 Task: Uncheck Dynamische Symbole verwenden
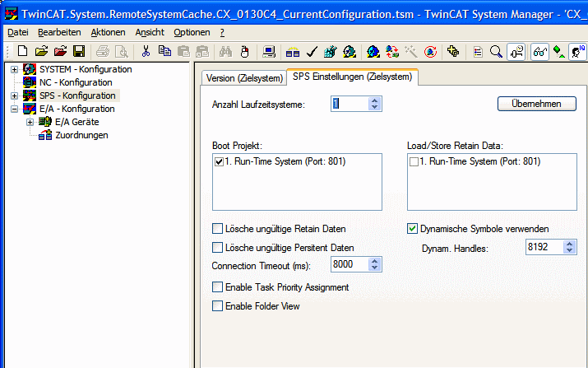(413, 229)
